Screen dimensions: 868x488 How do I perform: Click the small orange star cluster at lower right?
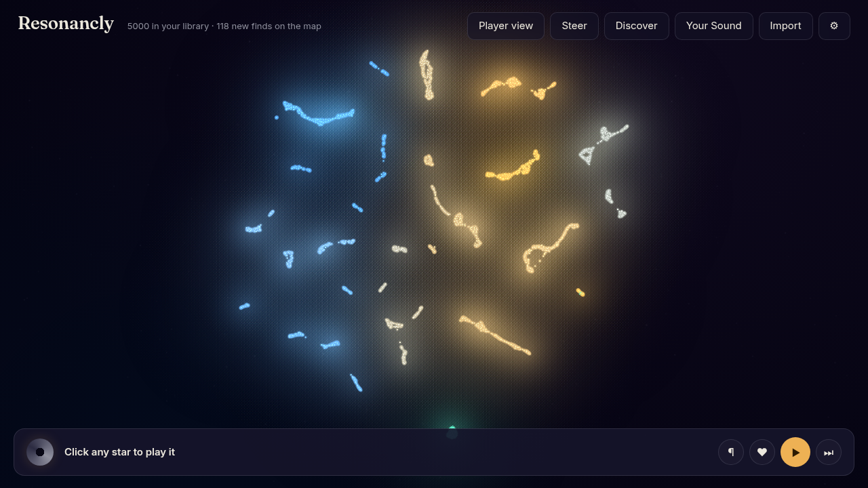(x=580, y=292)
